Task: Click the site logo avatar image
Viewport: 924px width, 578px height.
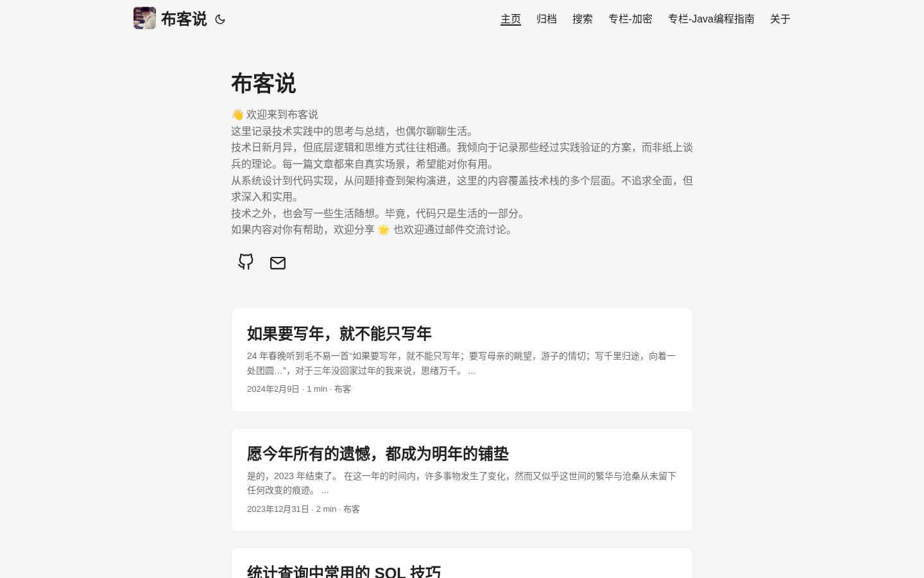Action: pos(144,18)
